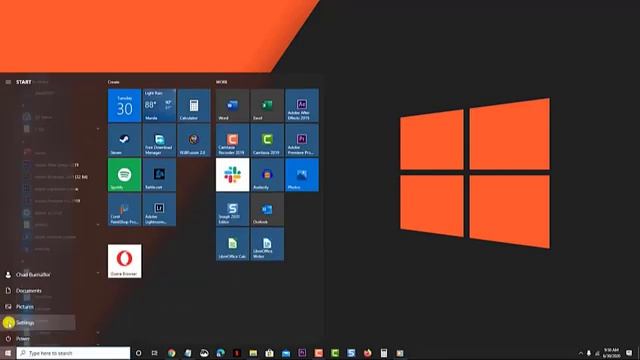
Task: Open Settings in the Start menu
Action: [38, 322]
